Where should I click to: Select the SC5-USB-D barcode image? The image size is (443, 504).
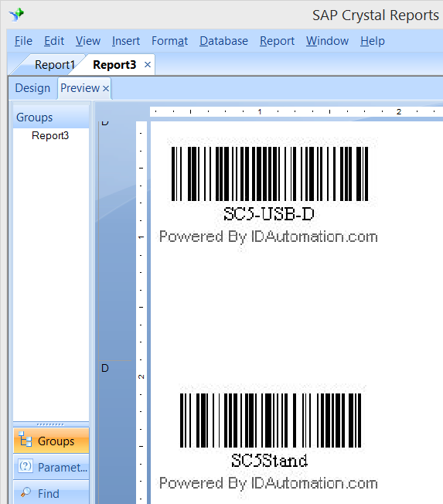pos(270,174)
